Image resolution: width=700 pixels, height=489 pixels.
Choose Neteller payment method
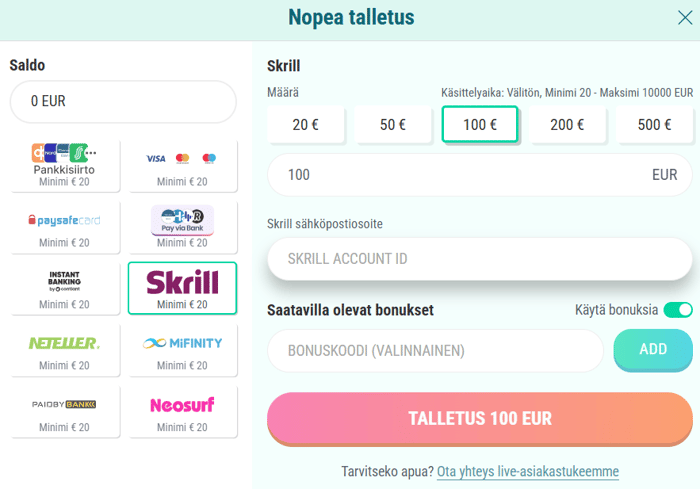65,350
